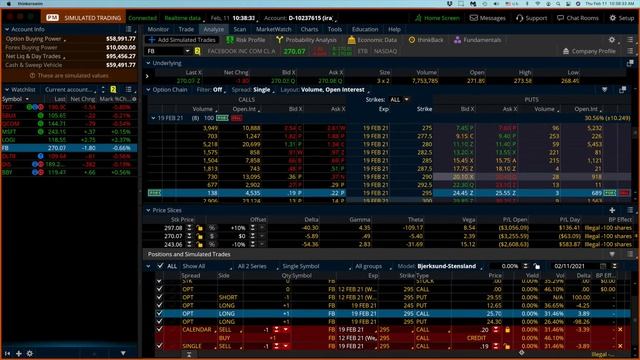This screenshot has height=360, width=640.
Task: Uncheck the 245 PUT long position
Action: point(159,305)
